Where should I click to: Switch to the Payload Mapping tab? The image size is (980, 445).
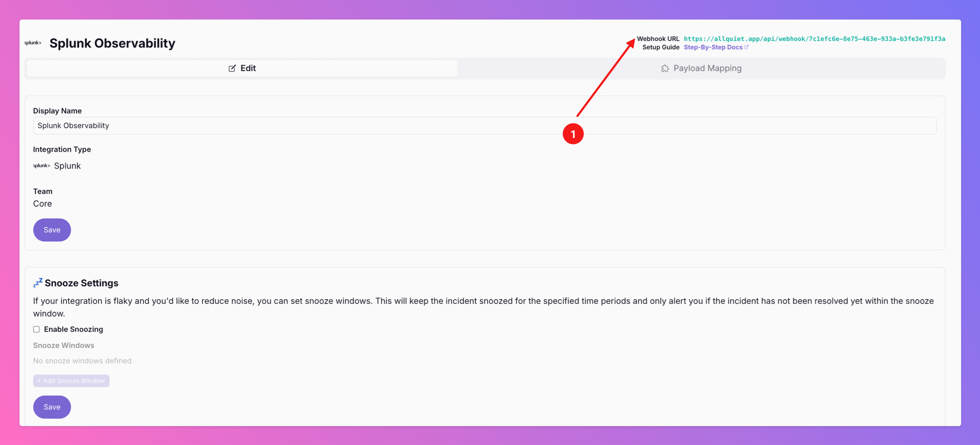click(701, 68)
